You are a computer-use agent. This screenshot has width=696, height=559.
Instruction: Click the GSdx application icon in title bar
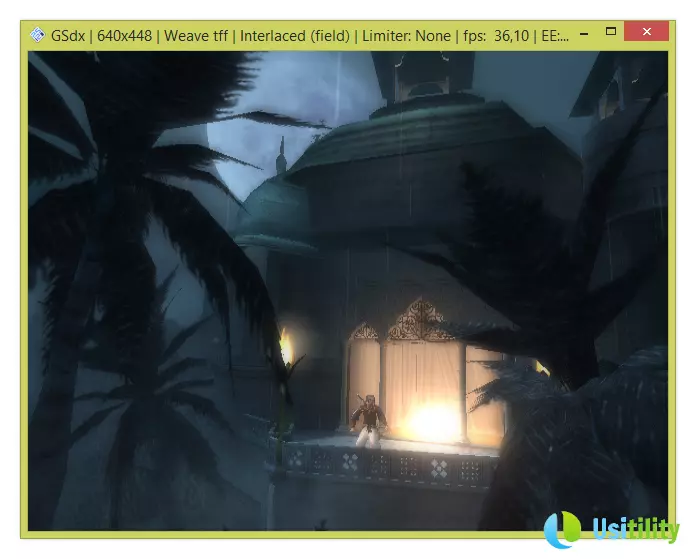pyautogui.click(x=39, y=34)
